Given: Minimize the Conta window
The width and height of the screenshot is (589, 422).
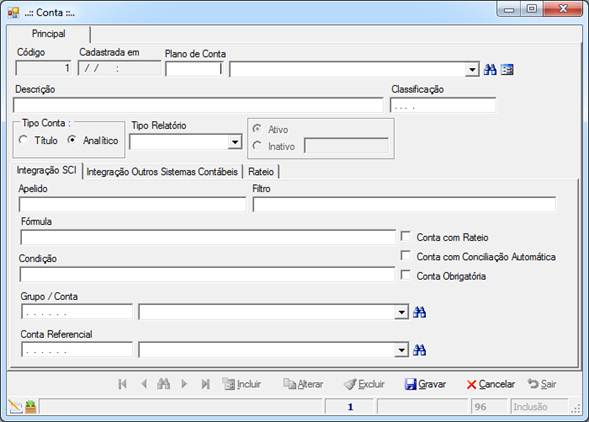Looking at the screenshot, I should [509, 9].
